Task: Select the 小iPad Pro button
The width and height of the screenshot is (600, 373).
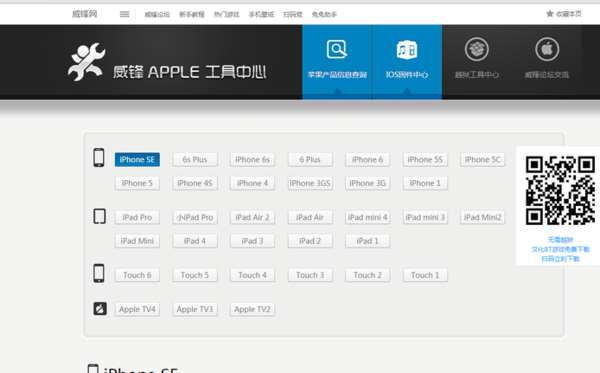Action: click(195, 217)
